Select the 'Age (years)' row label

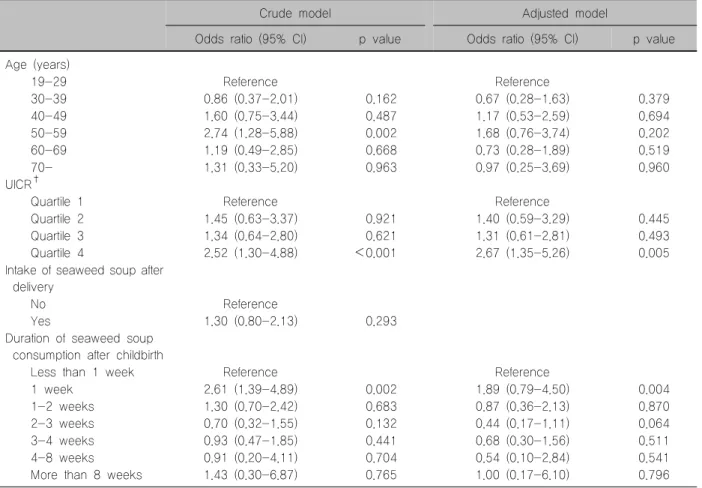click(38, 65)
